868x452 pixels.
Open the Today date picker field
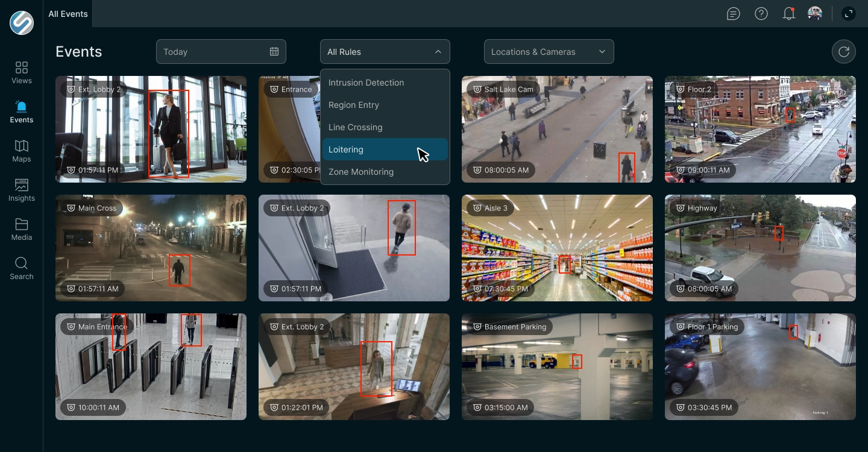pos(221,52)
